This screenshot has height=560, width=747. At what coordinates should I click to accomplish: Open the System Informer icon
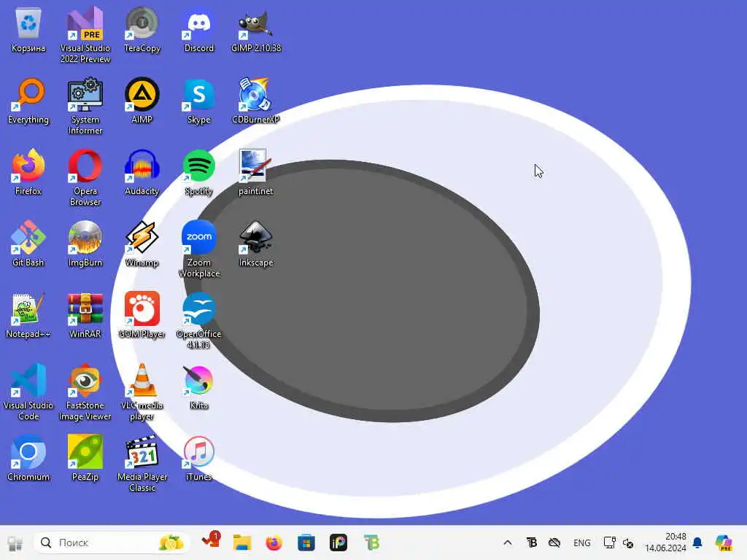point(85,106)
